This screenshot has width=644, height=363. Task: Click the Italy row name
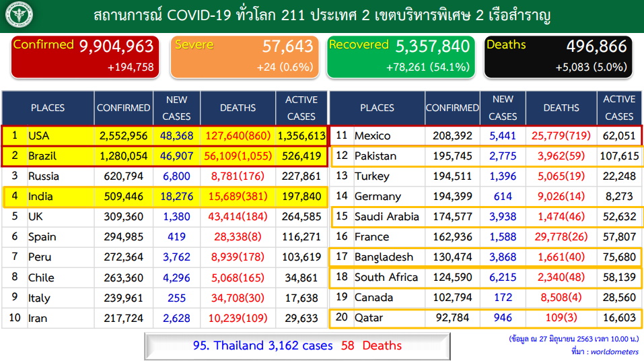coord(39,298)
